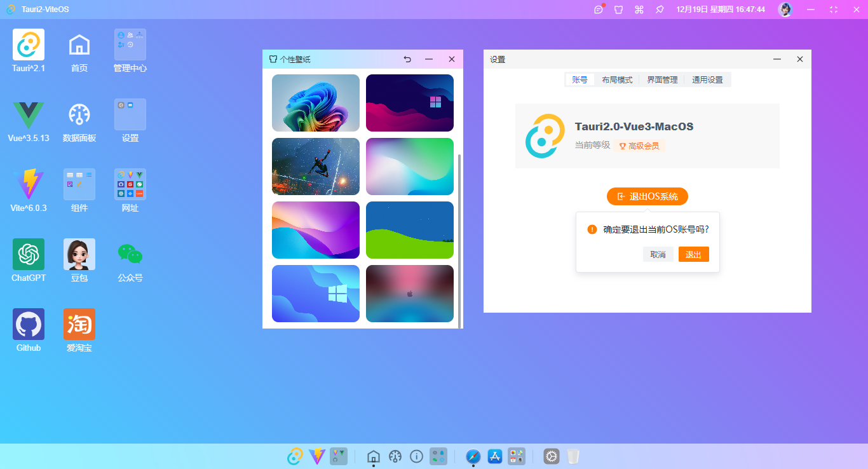Expand the 网址 folder on desktop
The width and height of the screenshot is (868, 469).
click(130, 184)
